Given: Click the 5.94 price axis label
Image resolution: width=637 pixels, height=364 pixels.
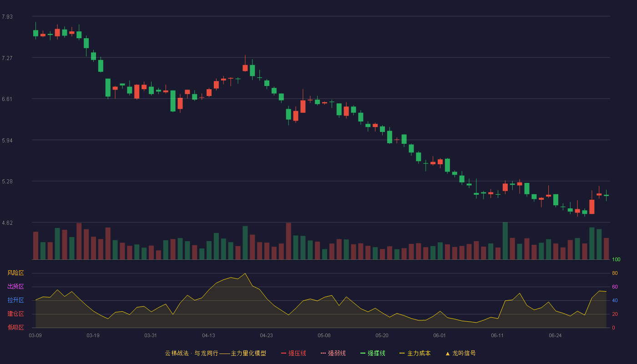Looking at the screenshot, I should [x=7, y=141].
